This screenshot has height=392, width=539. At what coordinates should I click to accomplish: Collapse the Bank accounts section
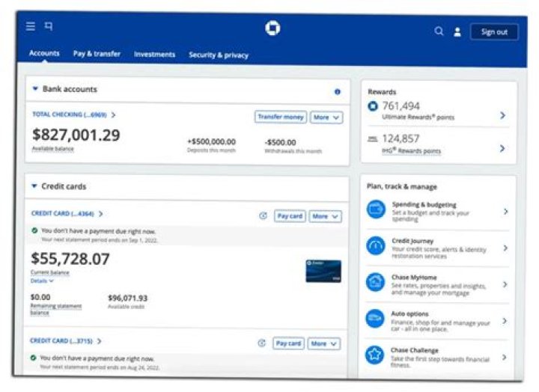coord(35,89)
